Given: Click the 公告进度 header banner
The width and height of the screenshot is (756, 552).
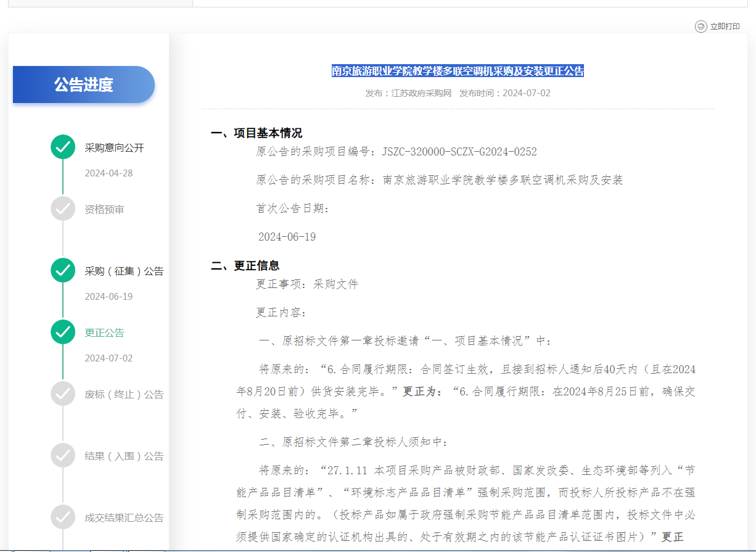Looking at the screenshot, I should 84,84.
